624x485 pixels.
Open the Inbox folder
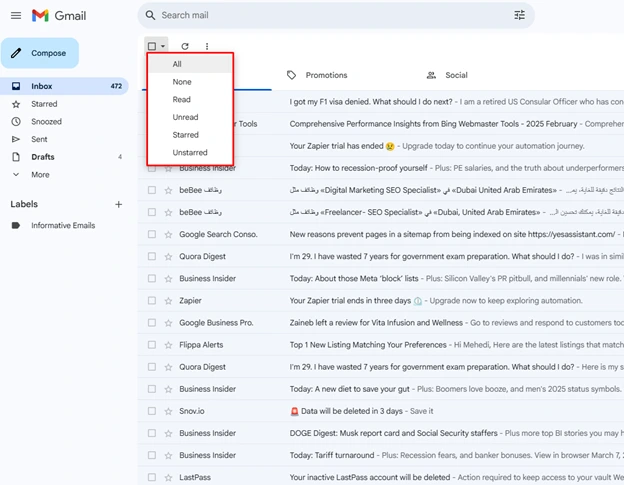click(64, 86)
